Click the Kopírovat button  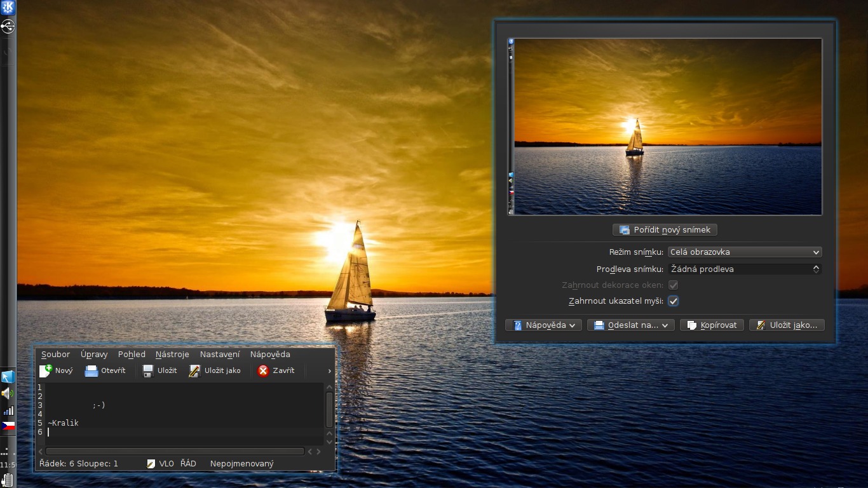tap(712, 325)
